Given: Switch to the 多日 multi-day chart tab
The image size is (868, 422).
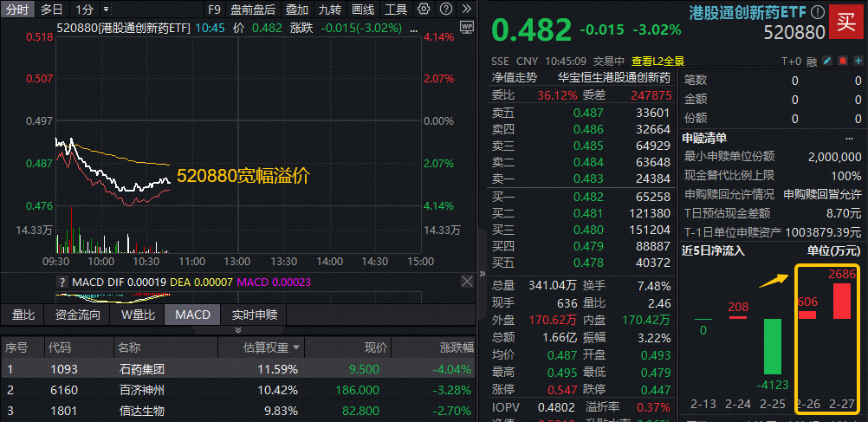Looking at the screenshot, I should coord(52,10).
